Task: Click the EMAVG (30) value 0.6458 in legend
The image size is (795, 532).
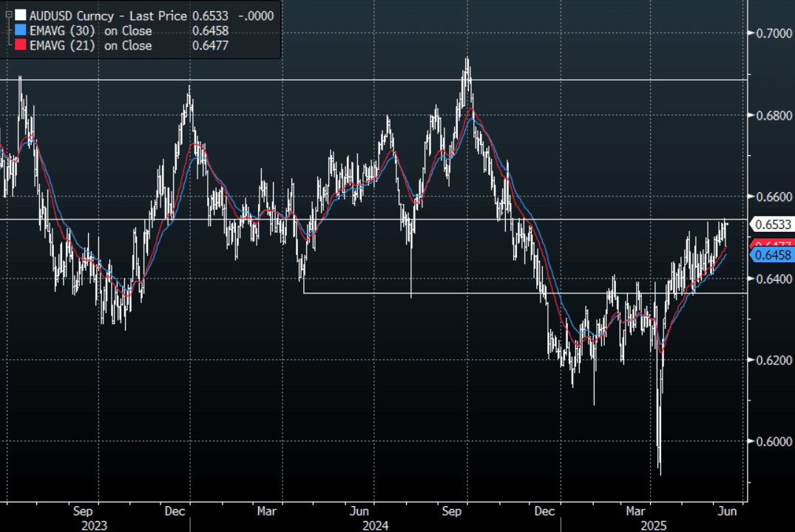Action: pos(210,30)
